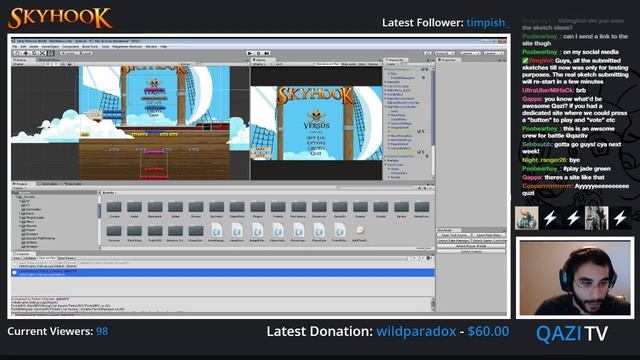Click the Clear button in Console
Screen dimensions: 640x360
(x=17, y=258)
